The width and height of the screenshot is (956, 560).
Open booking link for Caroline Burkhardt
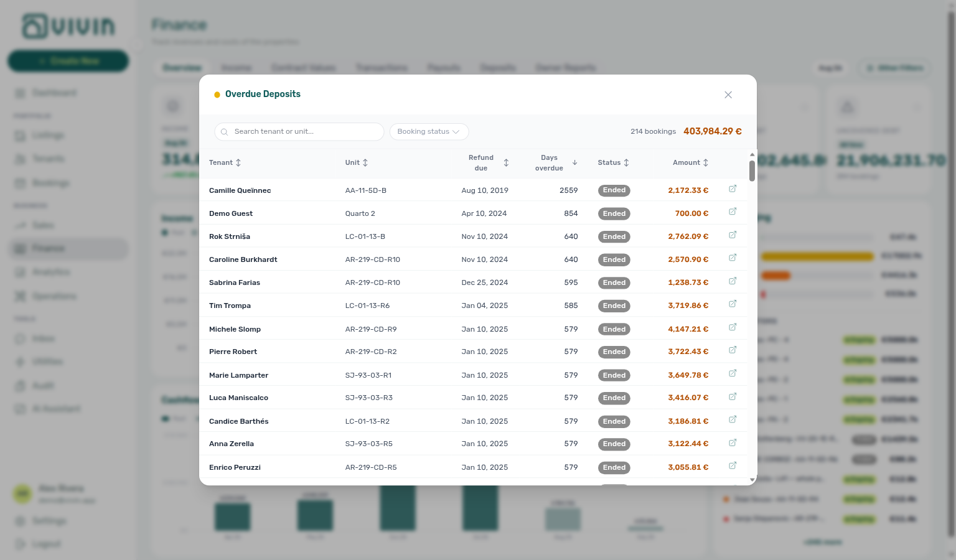tap(733, 258)
